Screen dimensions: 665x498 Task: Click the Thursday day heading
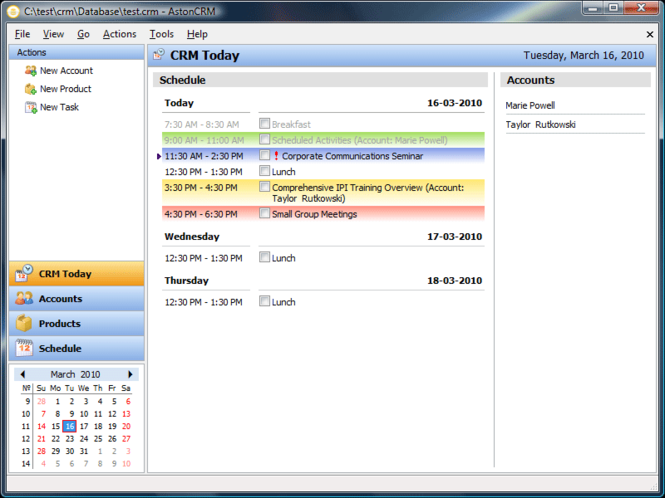pos(187,281)
